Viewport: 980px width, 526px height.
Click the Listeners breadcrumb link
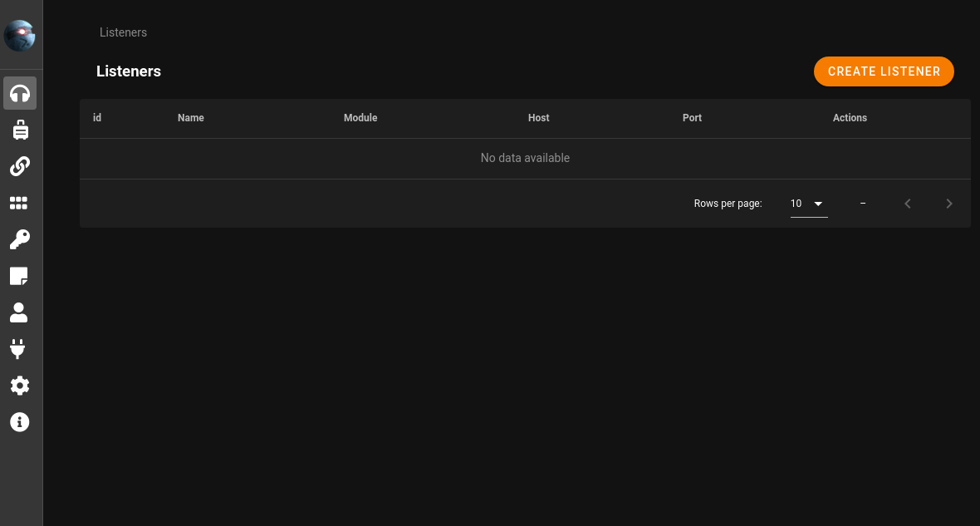click(123, 32)
